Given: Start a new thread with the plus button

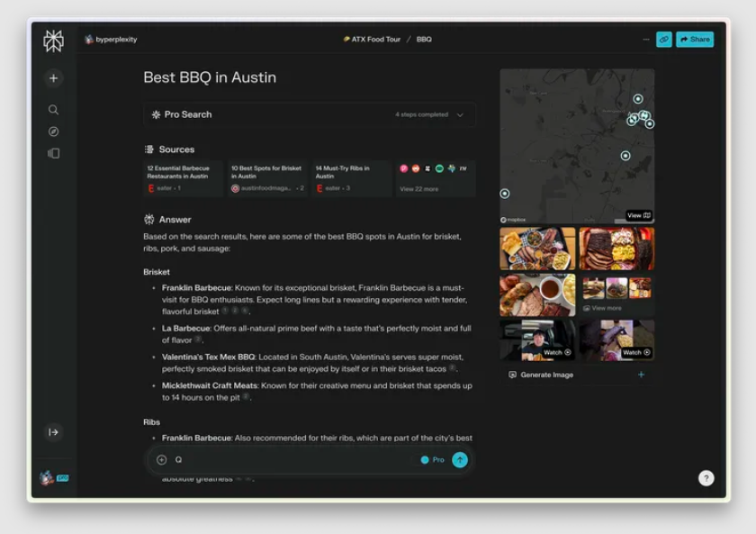Looking at the screenshot, I should click(x=53, y=78).
